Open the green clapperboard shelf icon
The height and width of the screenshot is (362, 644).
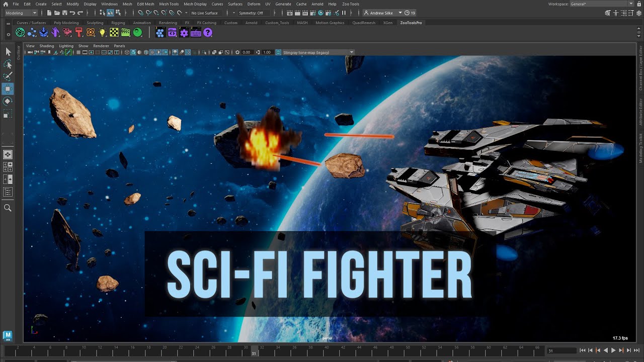point(126,33)
